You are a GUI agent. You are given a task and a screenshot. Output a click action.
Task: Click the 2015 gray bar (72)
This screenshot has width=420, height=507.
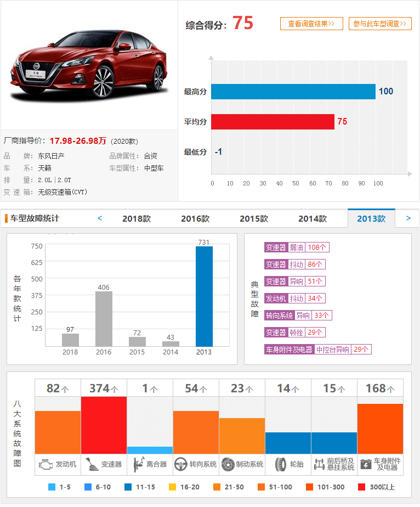(x=137, y=341)
